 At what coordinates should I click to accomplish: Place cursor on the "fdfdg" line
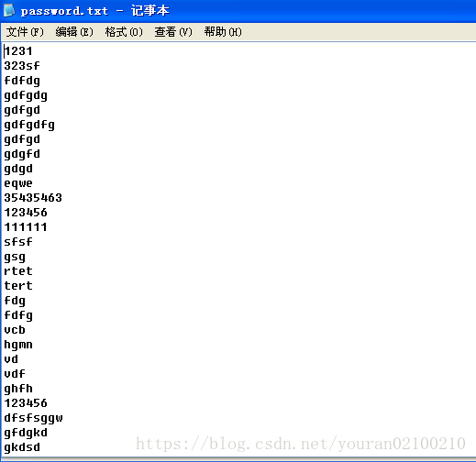[22, 81]
